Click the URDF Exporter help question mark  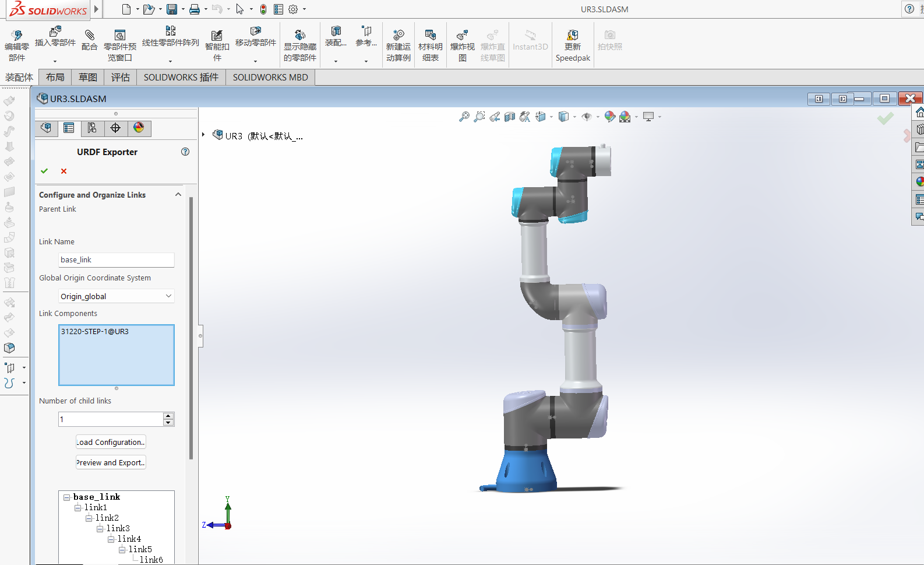coord(185,152)
